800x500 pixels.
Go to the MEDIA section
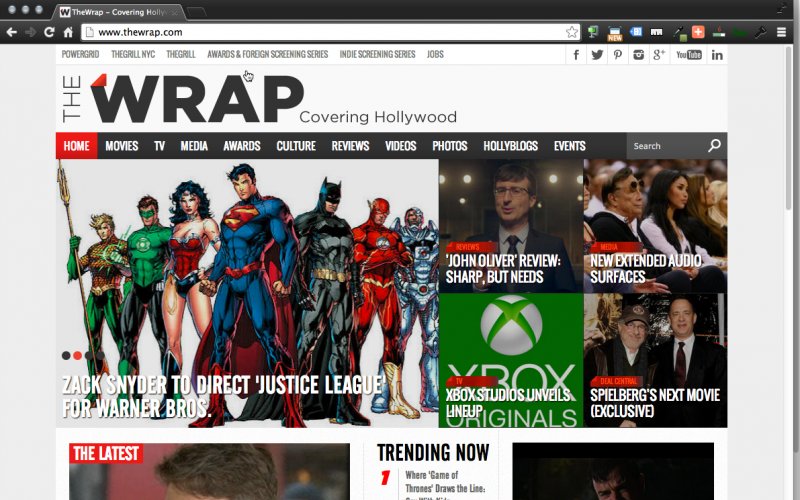[194, 146]
